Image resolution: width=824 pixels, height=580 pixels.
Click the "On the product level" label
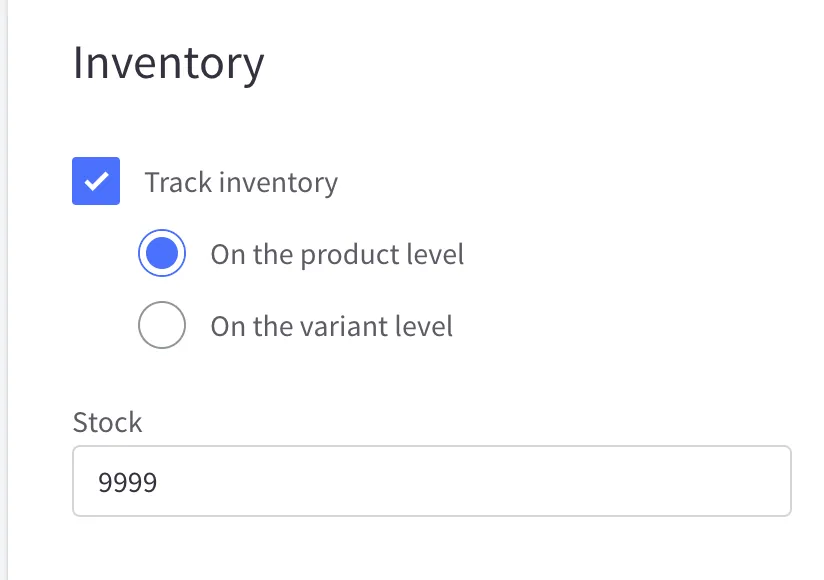click(337, 254)
